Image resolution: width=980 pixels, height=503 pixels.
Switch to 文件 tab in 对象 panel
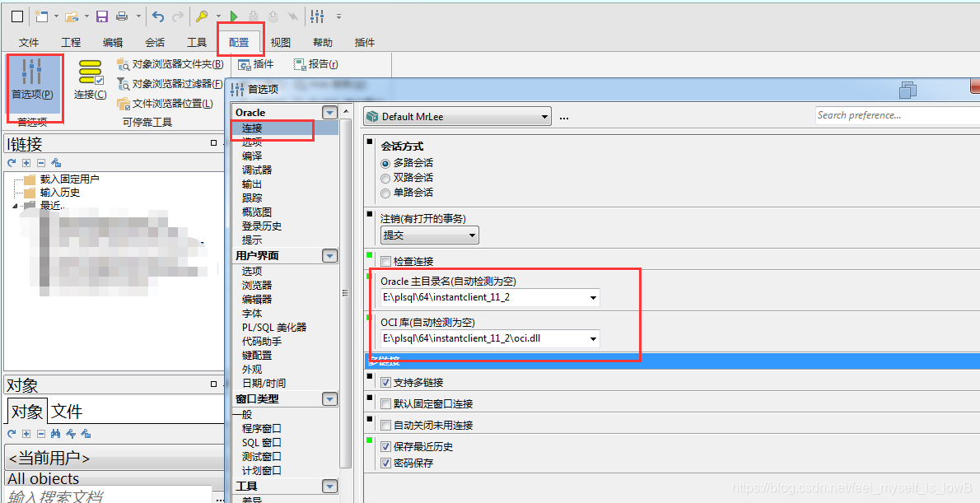(x=67, y=411)
